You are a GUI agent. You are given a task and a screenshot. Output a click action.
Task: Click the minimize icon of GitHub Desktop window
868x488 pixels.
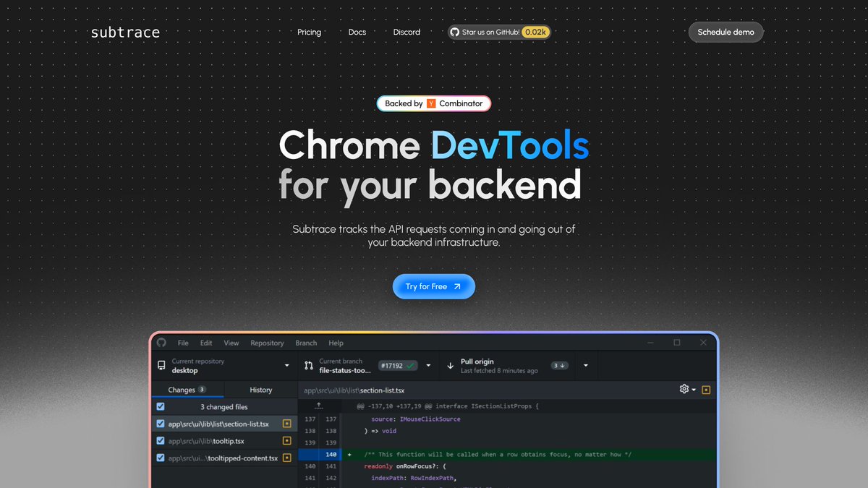(651, 343)
